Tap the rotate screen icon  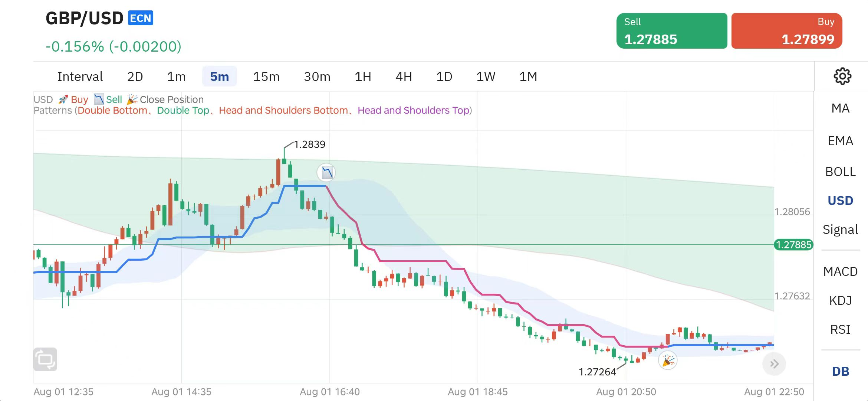[45, 359]
